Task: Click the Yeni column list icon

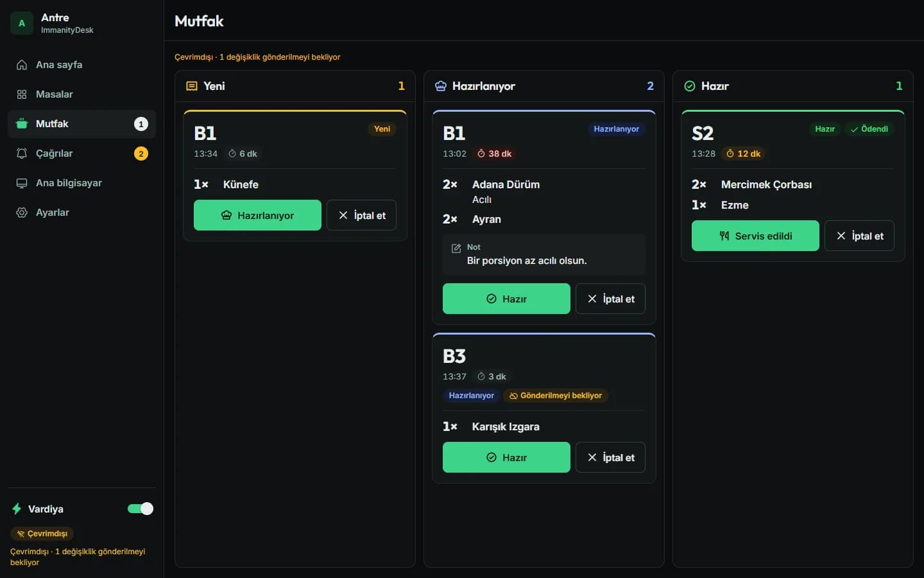Action: coord(191,86)
